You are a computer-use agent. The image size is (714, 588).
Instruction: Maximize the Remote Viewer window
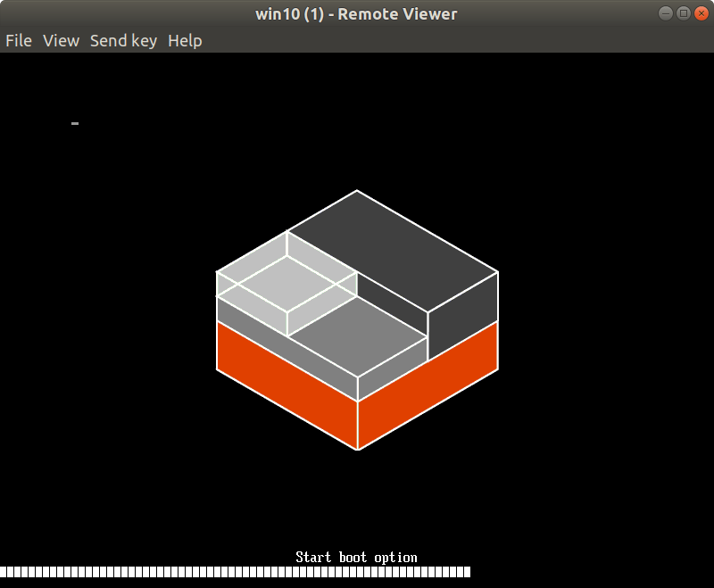[683, 13]
